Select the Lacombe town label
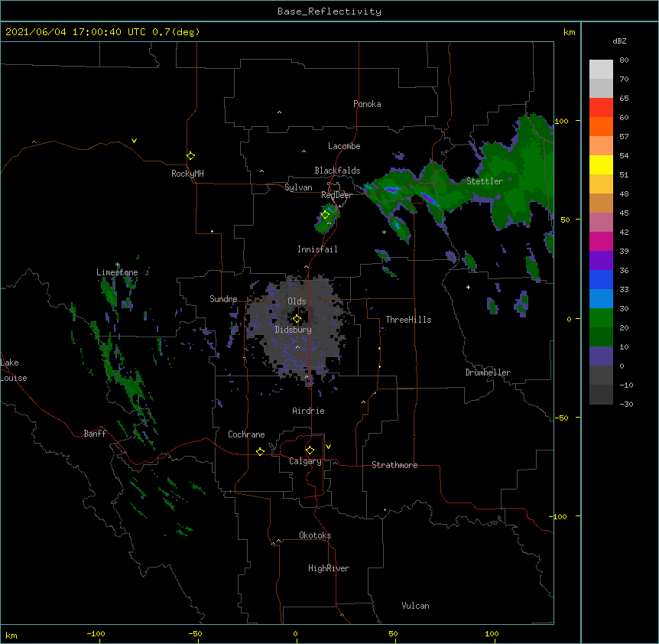 pyautogui.click(x=344, y=146)
